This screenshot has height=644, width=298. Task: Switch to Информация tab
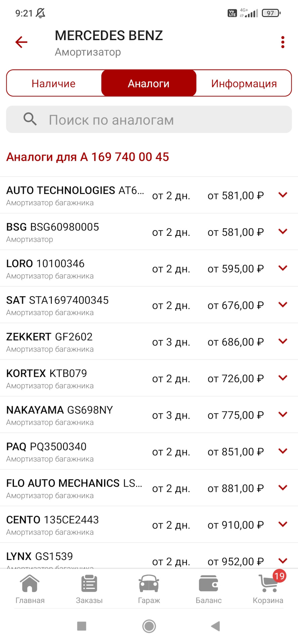click(x=244, y=83)
